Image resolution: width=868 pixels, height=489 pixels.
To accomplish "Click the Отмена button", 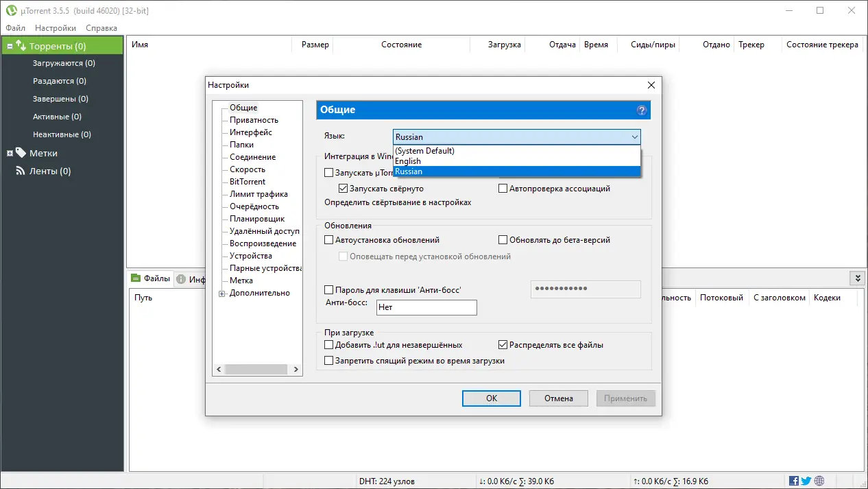I will point(559,398).
